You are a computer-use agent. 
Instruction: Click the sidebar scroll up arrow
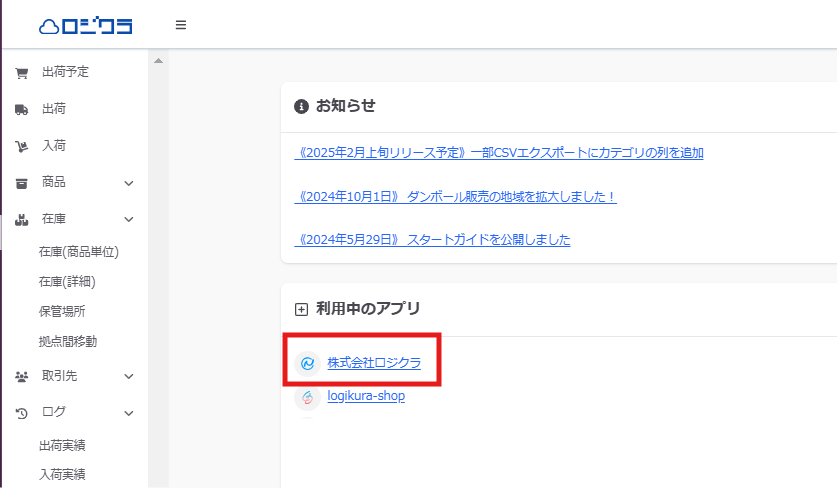[x=157, y=62]
